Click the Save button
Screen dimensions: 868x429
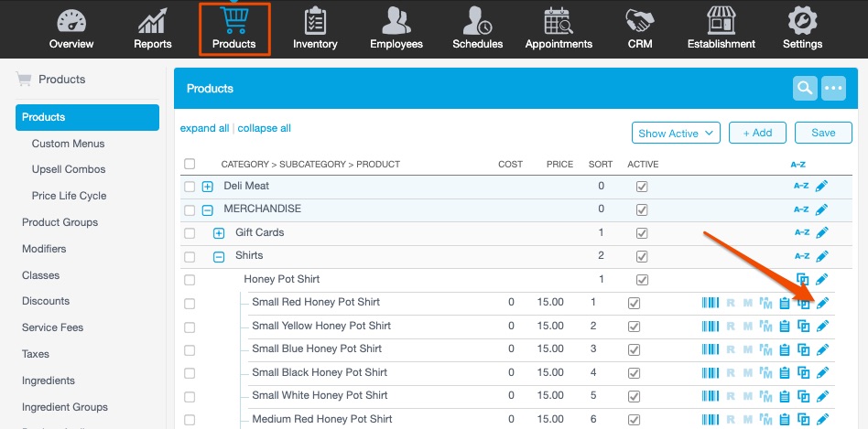(x=823, y=133)
